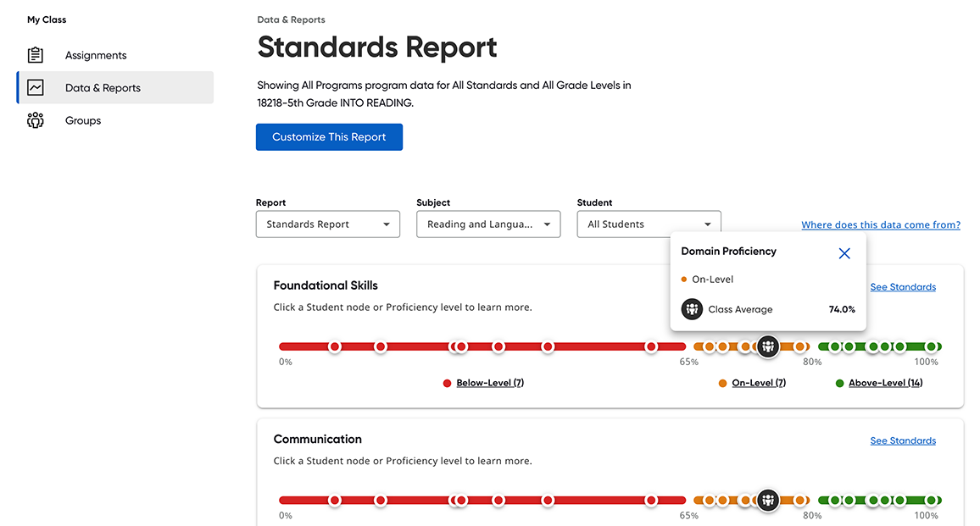Click the Communication class average node
980x526 pixels.
point(768,500)
